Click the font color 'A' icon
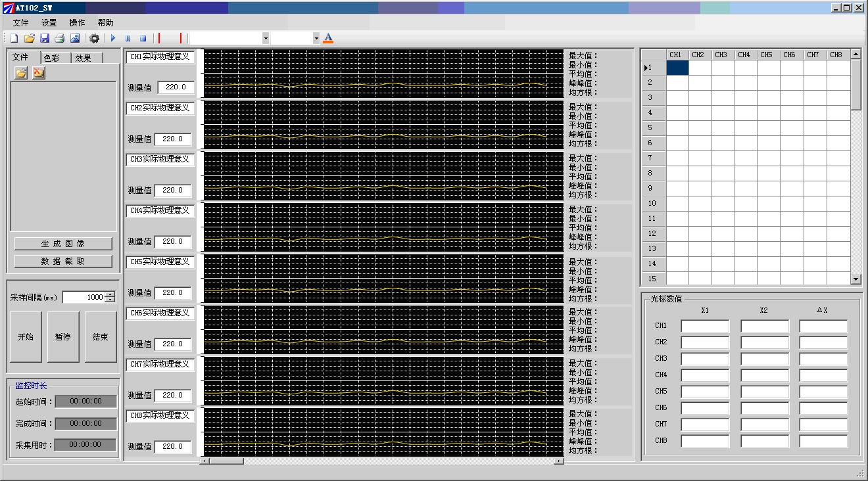This screenshot has height=481, width=868. 328,39
